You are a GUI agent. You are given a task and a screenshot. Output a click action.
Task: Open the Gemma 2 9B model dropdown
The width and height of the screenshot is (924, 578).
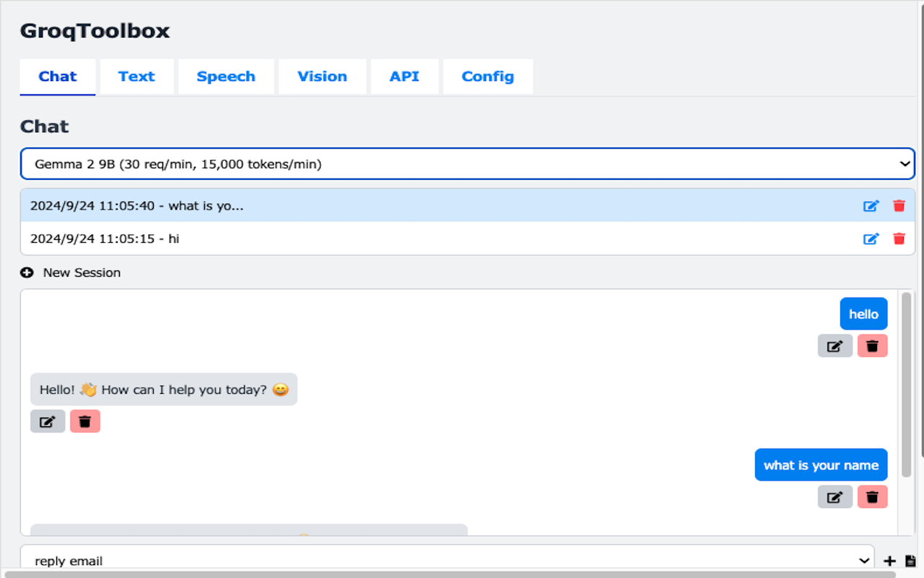[467, 164]
